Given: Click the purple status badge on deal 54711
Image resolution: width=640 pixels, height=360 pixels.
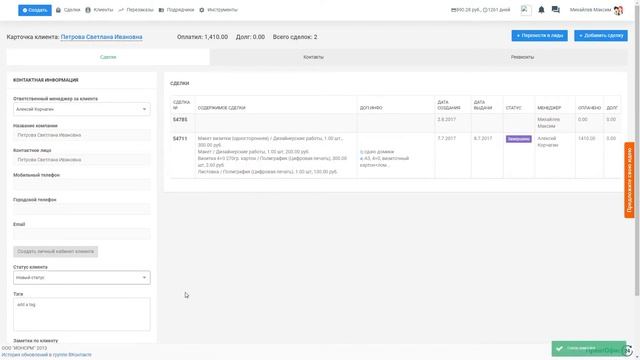Looking at the screenshot, I should 519,139.
